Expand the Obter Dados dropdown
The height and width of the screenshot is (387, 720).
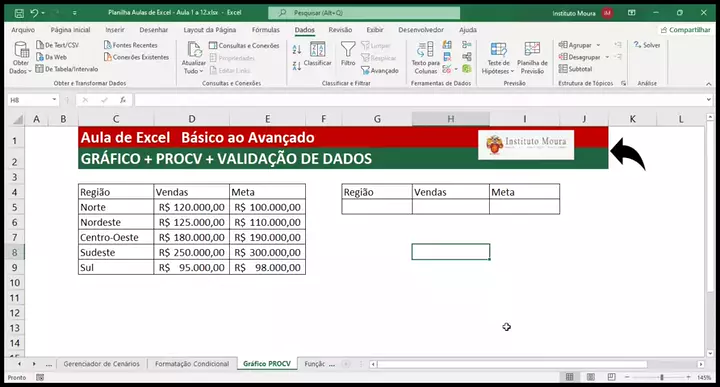(21, 58)
